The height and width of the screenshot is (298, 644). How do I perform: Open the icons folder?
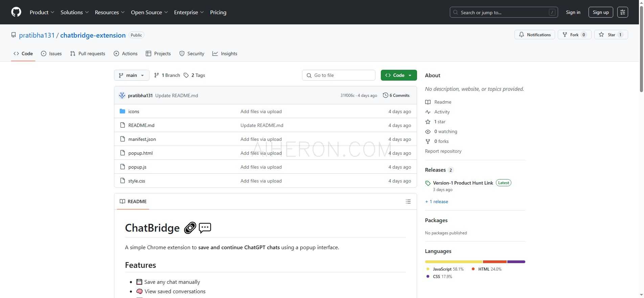coord(134,111)
